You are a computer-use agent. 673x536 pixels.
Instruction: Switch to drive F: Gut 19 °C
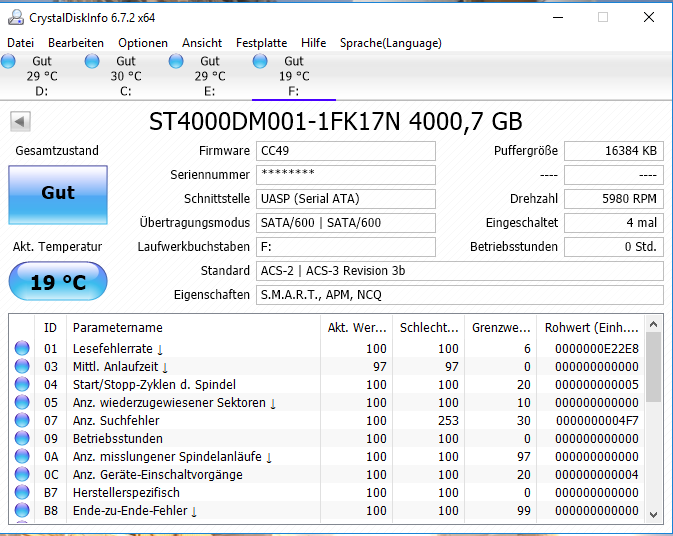pos(294,76)
